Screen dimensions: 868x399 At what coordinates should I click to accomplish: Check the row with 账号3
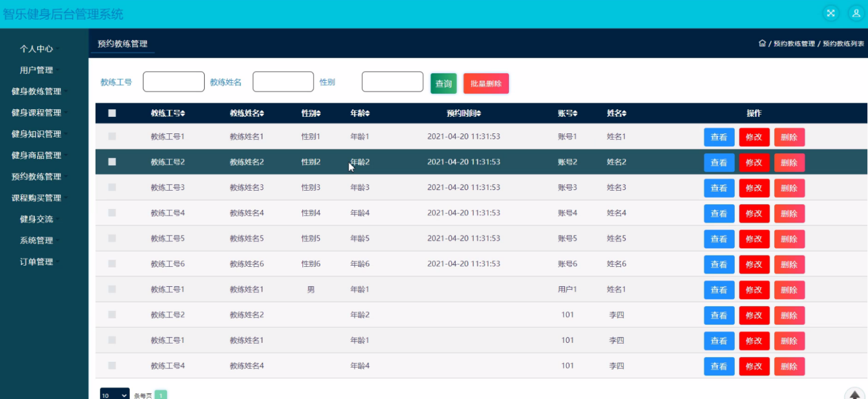tap(112, 187)
